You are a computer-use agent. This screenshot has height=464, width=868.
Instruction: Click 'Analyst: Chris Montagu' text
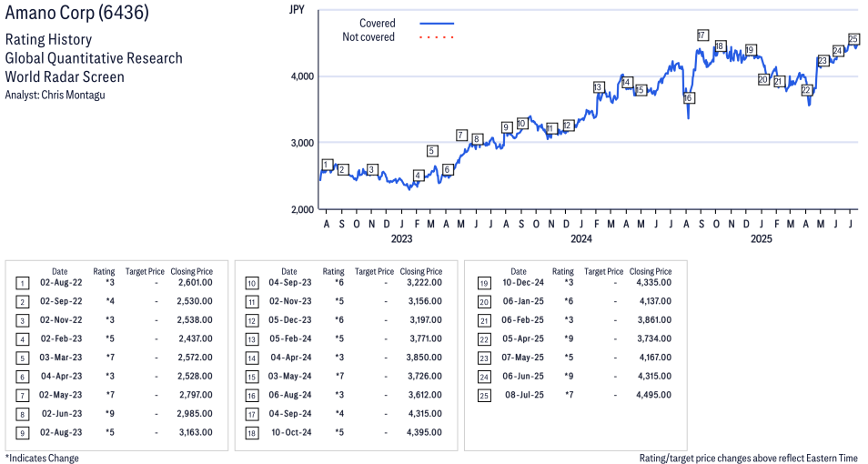pos(55,95)
